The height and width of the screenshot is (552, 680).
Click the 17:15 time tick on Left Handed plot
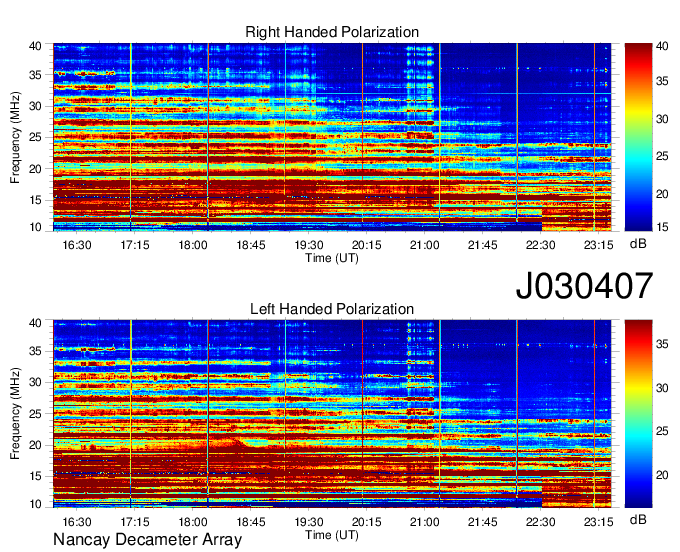click(135, 522)
